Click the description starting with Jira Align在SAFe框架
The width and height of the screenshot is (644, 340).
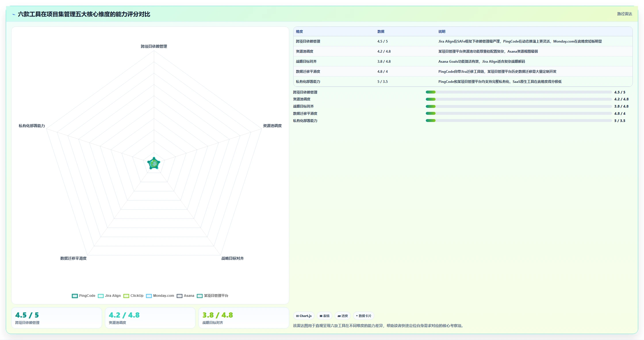pos(520,41)
